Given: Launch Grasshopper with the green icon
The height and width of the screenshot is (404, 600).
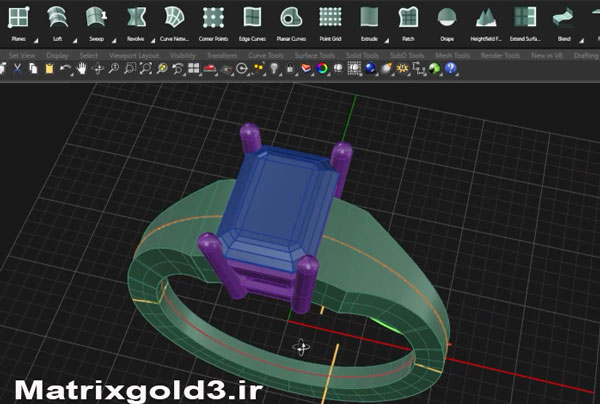Looking at the screenshot, I should (434, 69).
